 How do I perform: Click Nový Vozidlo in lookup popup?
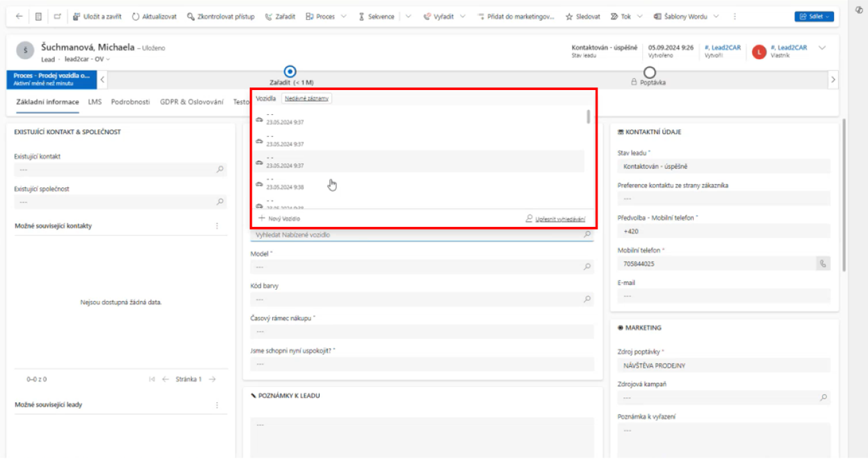click(x=279, y=218)
